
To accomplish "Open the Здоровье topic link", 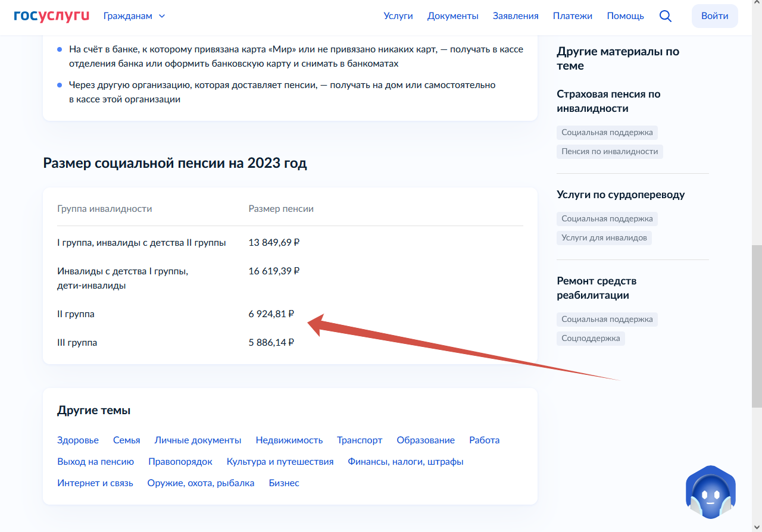I will [x=78, y=440].
